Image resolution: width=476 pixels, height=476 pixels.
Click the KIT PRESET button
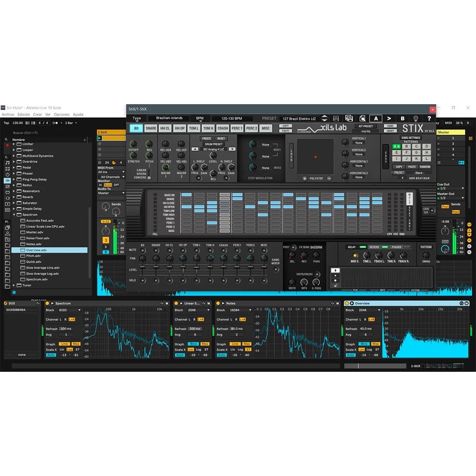366,126
